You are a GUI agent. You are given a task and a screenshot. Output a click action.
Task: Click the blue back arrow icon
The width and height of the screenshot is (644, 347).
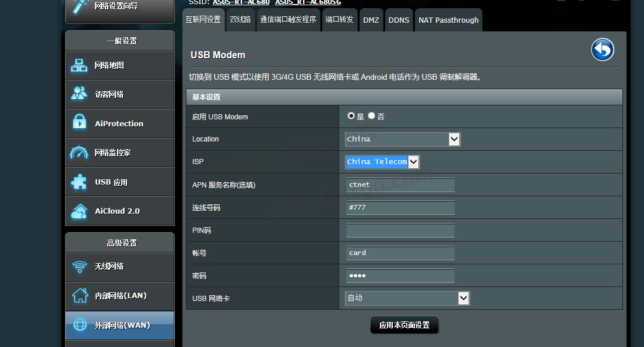click(x=602, y=49)
